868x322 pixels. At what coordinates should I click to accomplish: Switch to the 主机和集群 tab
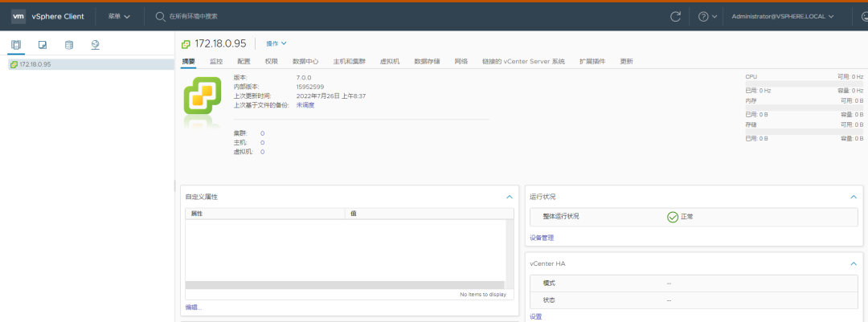click(x=350, y=61)
